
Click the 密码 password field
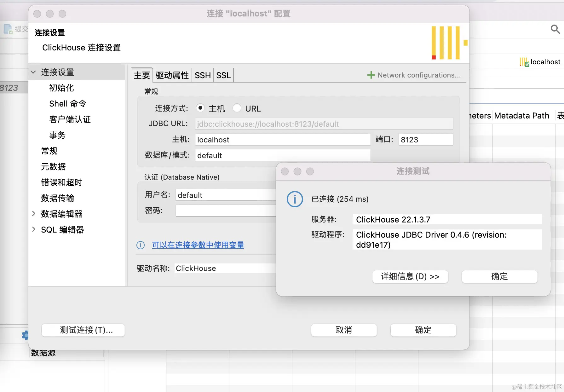(226, 210)
